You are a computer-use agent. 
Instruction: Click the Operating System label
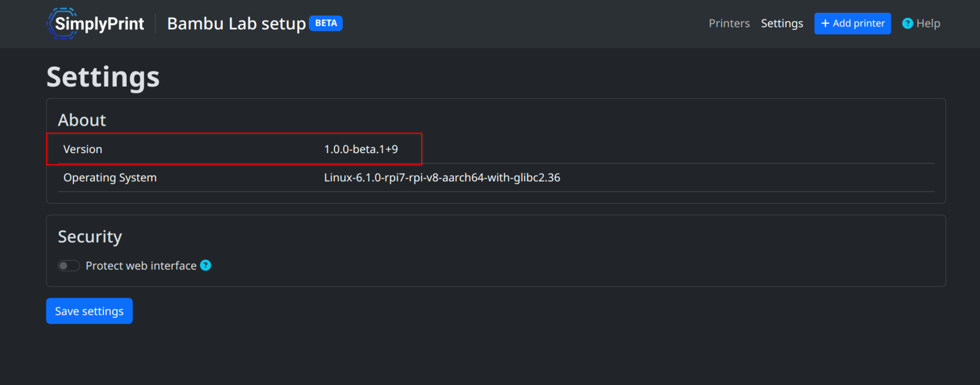pyautogui.click(x=110, y=178)
